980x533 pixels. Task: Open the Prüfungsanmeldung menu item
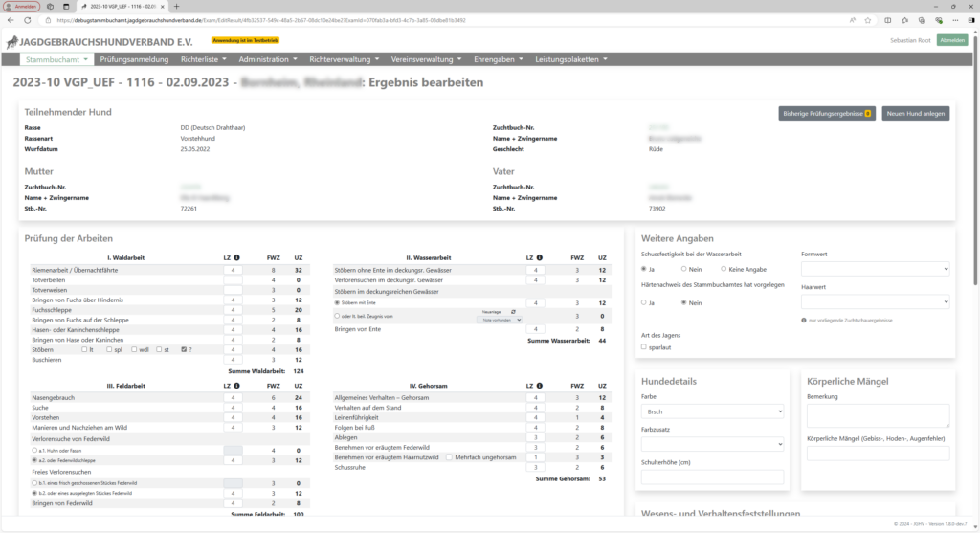[134, 59]
